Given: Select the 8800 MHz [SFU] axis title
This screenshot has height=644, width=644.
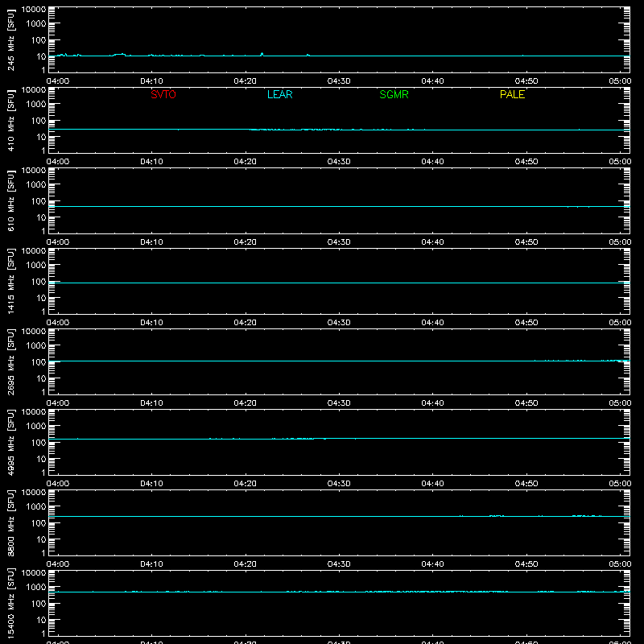Looking at the screenshot, I should coord(10,522).
